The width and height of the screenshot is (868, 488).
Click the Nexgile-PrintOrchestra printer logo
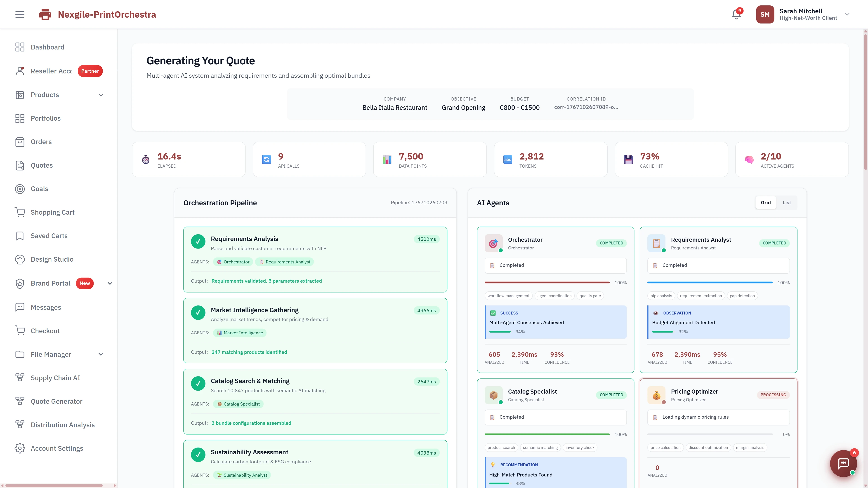click(x=45, y=14)
